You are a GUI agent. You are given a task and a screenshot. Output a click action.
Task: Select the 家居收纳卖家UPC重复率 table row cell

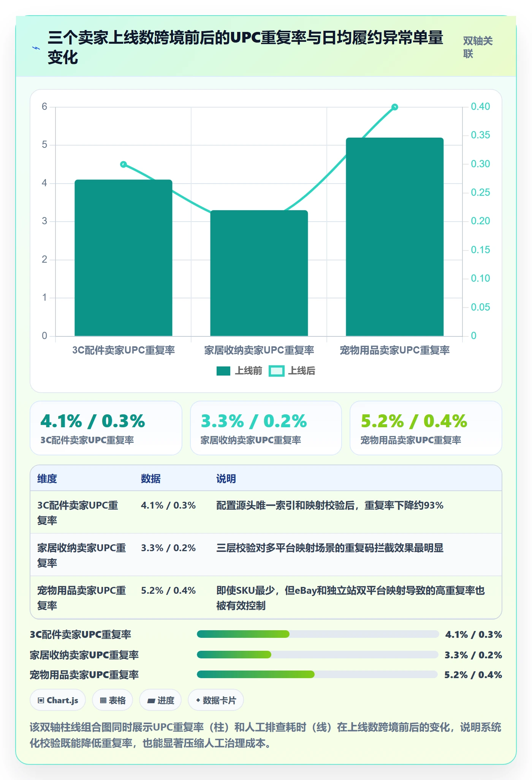tap(82, 555)
